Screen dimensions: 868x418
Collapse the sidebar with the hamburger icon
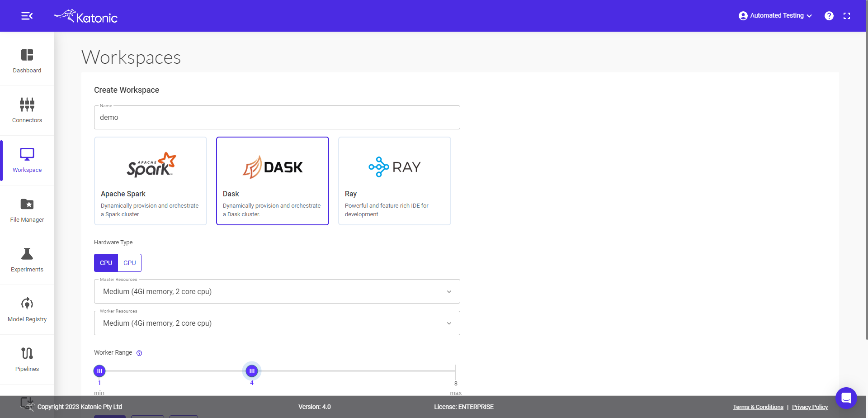(x=27, y=16)
